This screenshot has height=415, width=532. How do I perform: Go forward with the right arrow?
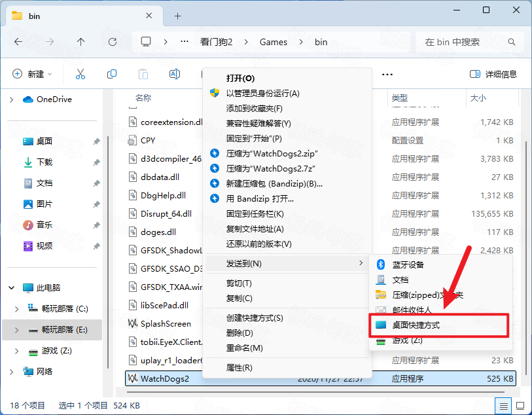click(x=50, y=42)
